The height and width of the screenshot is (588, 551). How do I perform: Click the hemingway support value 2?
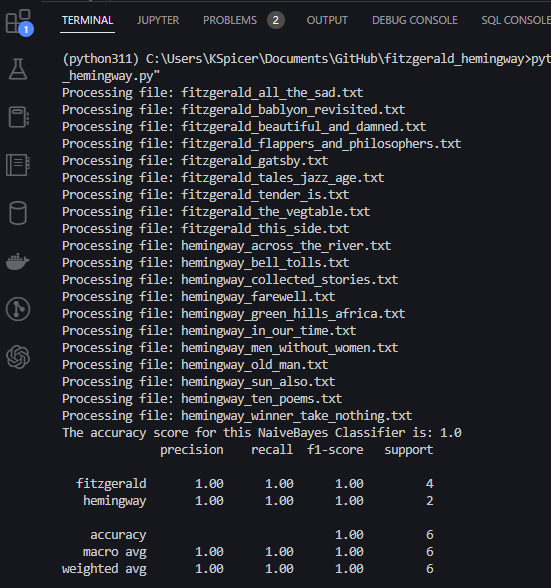pyautogui.click(x=430, y=501)
